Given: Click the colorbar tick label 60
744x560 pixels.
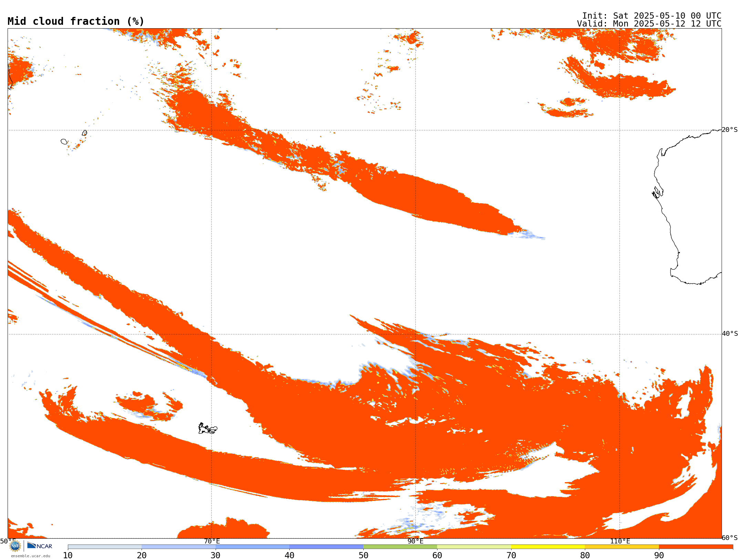Looking at the screenshot, I should 437,556.
